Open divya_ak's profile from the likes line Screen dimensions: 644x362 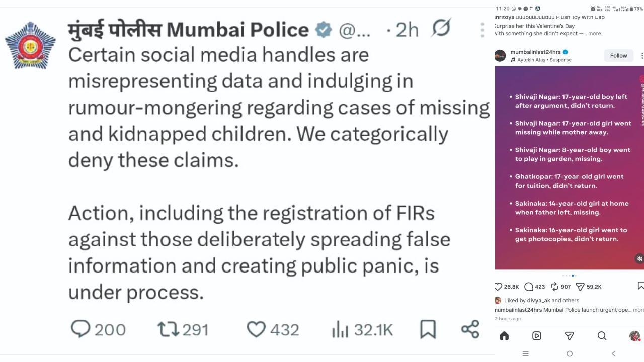click(538, 300)
